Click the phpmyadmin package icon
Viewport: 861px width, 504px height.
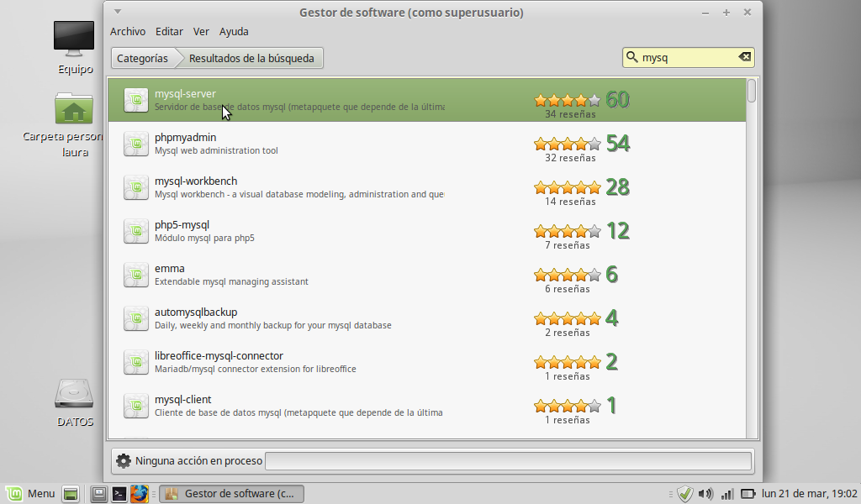136,144
